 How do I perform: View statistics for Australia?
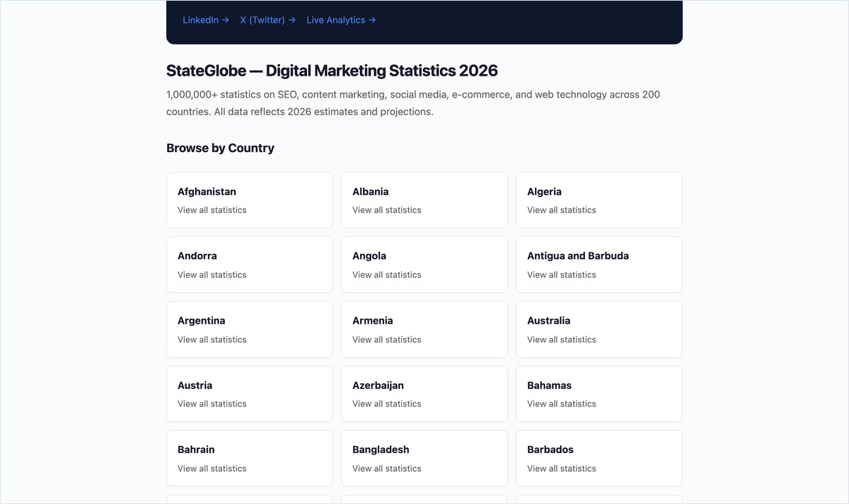599,329
